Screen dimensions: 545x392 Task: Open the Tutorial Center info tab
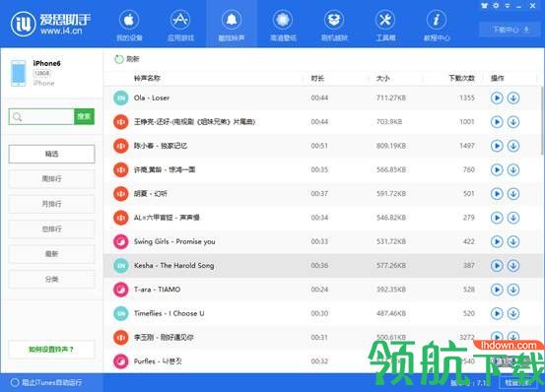click(437, 26)
